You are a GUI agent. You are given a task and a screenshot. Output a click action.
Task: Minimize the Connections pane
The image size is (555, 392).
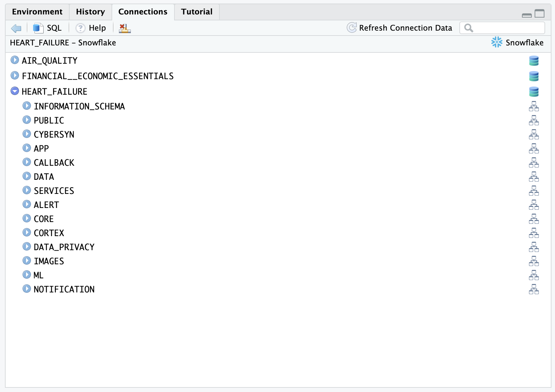(527, 15)
